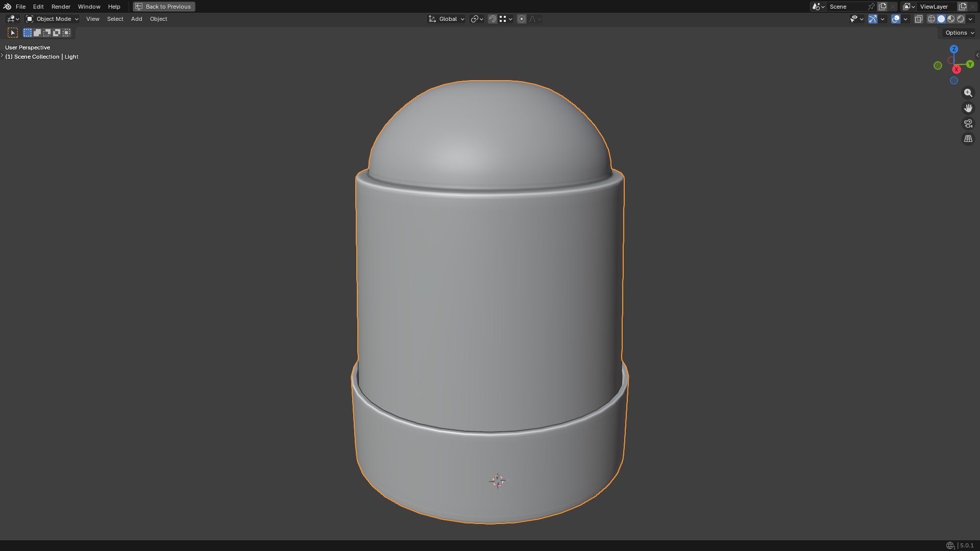Click the pan view hand icon
980x551 pixels.
[968, 108]
